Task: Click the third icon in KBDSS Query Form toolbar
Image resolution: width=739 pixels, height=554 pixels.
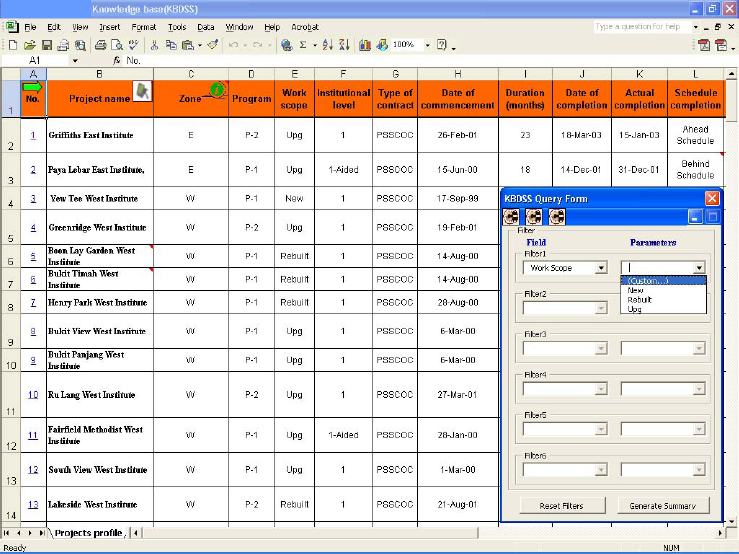Action: pos(557,216)
